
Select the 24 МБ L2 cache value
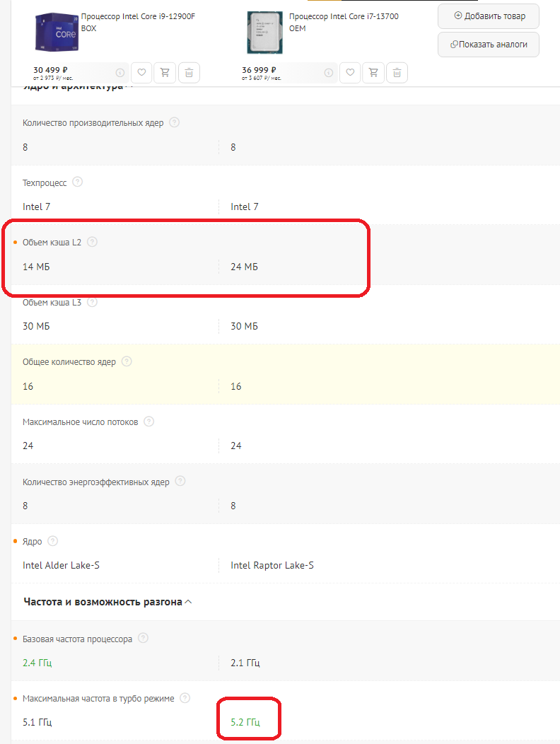tap(245, 267)
